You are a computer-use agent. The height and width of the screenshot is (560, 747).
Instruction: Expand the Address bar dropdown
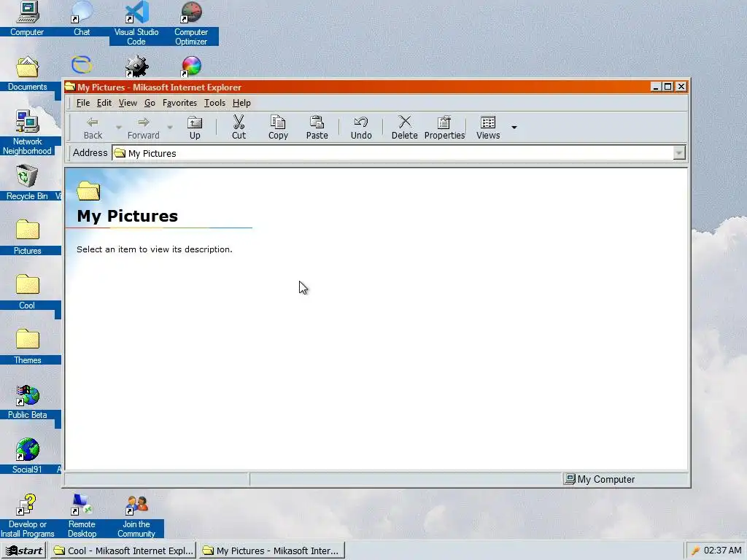tap(679, 153)
